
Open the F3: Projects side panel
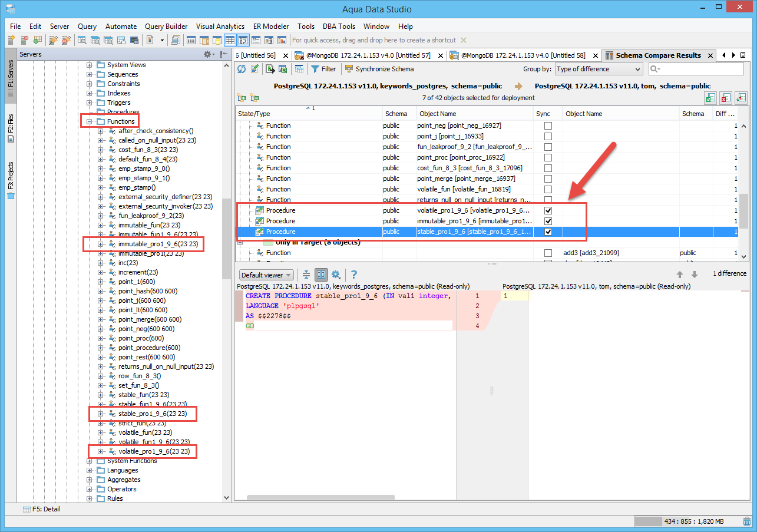coord(11,180)
